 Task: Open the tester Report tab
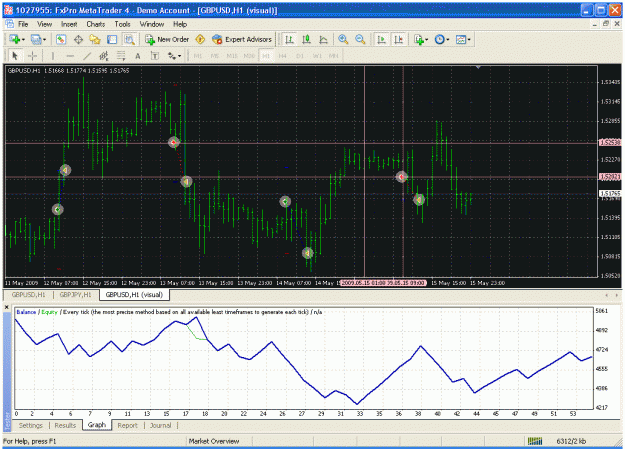[x=128, y=425]
